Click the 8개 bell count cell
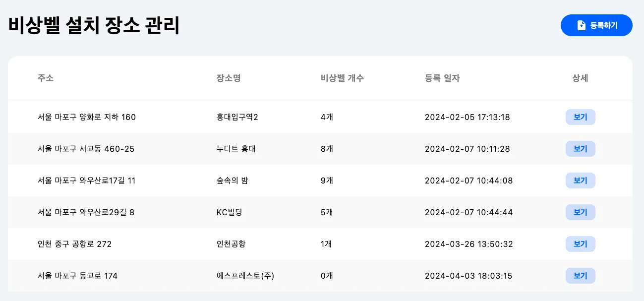The image size is (644, 301). click(327, 149)
